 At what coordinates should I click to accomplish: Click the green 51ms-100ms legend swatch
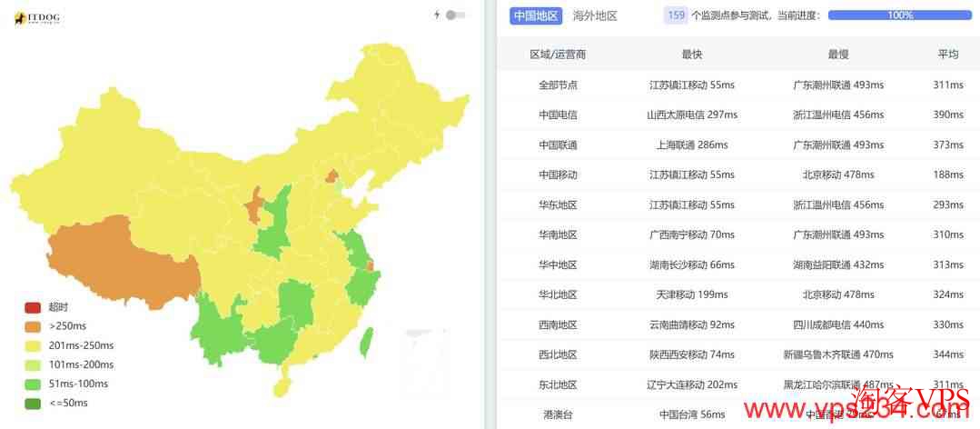(33, 384)
